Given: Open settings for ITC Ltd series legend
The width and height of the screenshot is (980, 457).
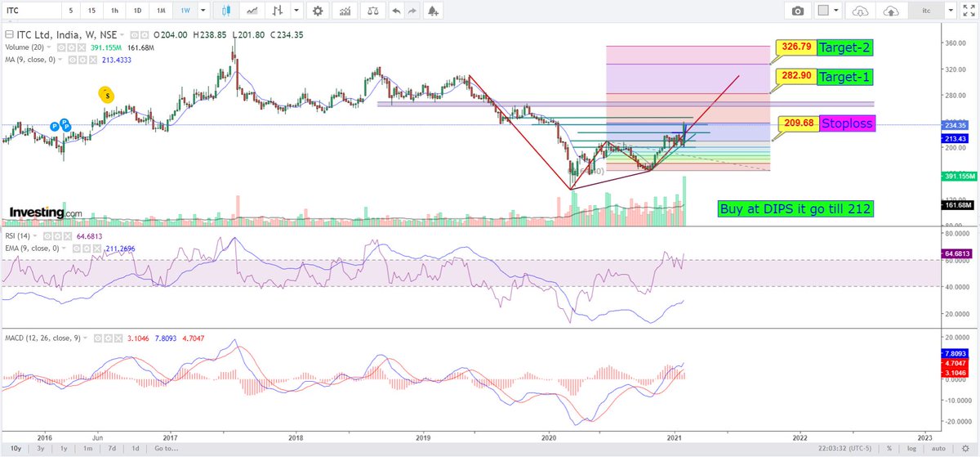Looking at the screenshot, I should tap(145, 35).
